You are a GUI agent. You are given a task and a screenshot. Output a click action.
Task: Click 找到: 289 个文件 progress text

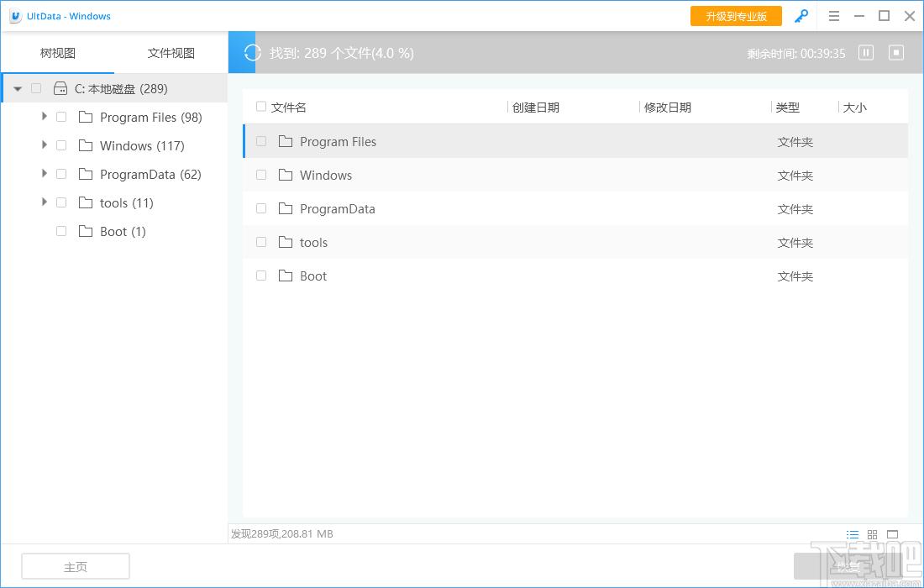342,53
